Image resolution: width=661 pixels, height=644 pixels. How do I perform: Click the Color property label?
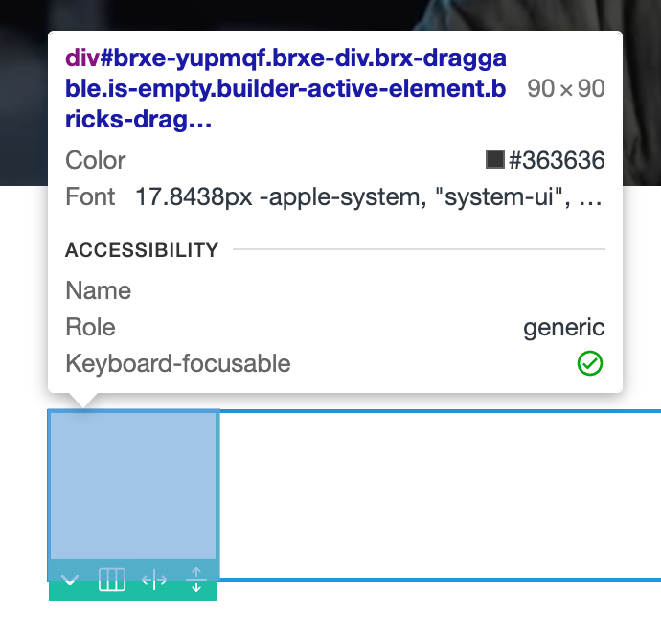click(x=96, y=160)
